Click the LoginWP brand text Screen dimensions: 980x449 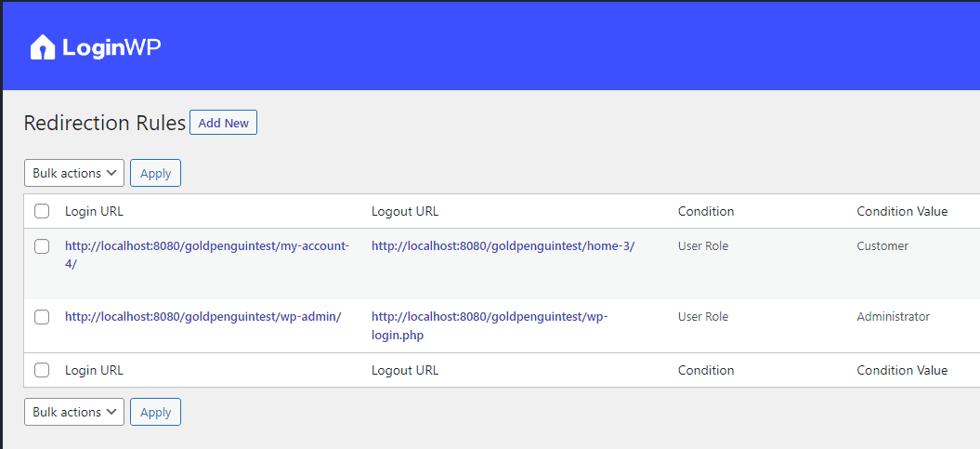tap(111, 47)
